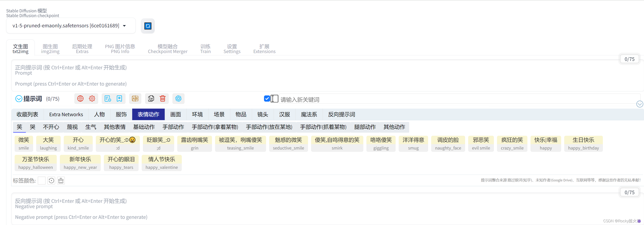Add the 大笑 laughing tag
644x225 pixels.
point(48,144)
